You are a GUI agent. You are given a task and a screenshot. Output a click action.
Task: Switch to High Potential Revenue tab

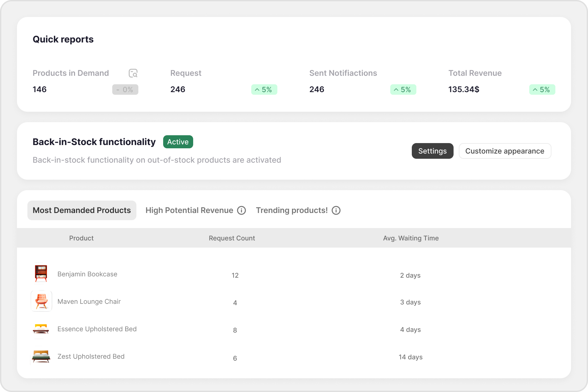[189, 210]
